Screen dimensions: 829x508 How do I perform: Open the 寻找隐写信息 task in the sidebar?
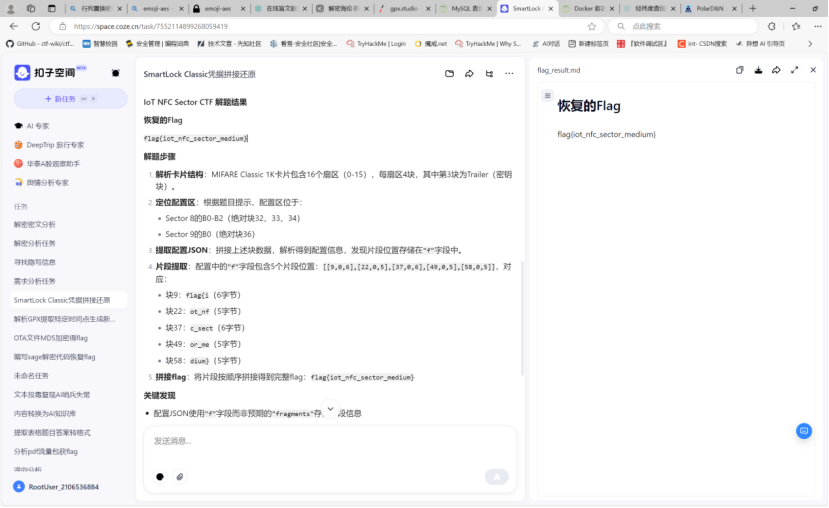click(x=35, y=262)
